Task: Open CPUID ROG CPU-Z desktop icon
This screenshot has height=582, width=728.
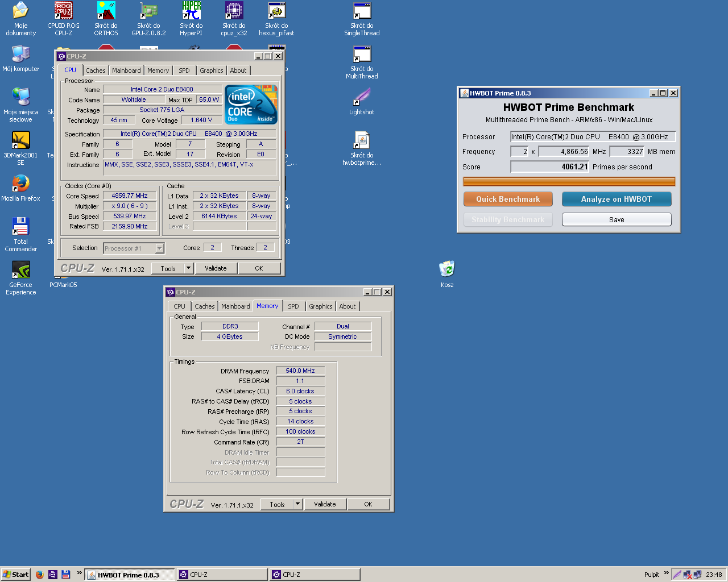Action: tap(63, 19)
